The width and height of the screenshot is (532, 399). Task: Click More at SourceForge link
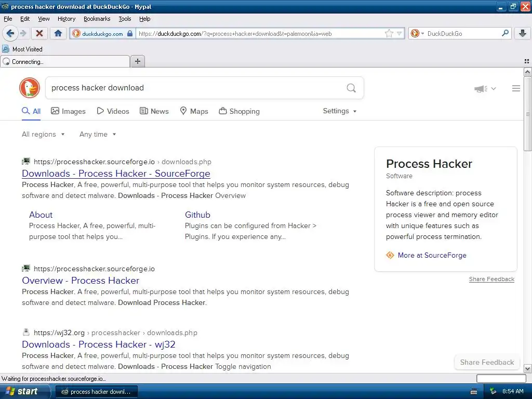click(x=432, y=255)
